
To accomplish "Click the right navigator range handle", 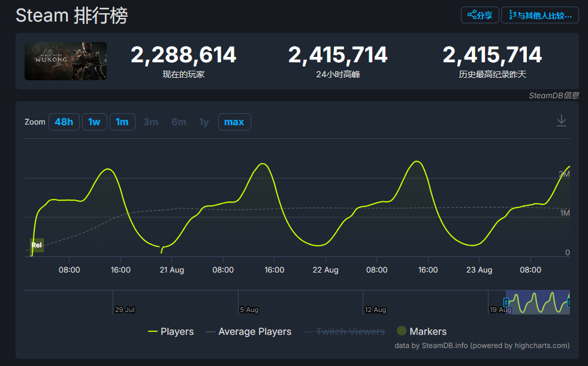I will [x=569, y=303].
